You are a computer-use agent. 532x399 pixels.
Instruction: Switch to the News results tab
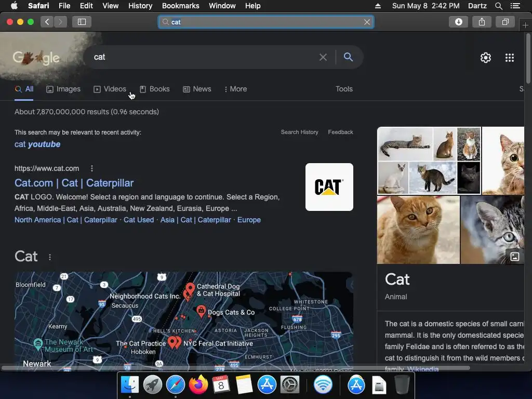pyautogui.click(x=197, y=89)
